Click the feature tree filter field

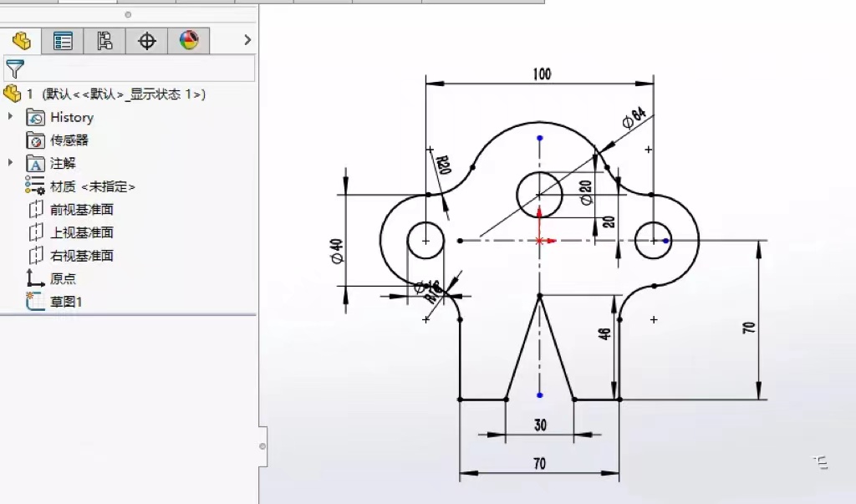pyautogui.click(x=130, y=69)
